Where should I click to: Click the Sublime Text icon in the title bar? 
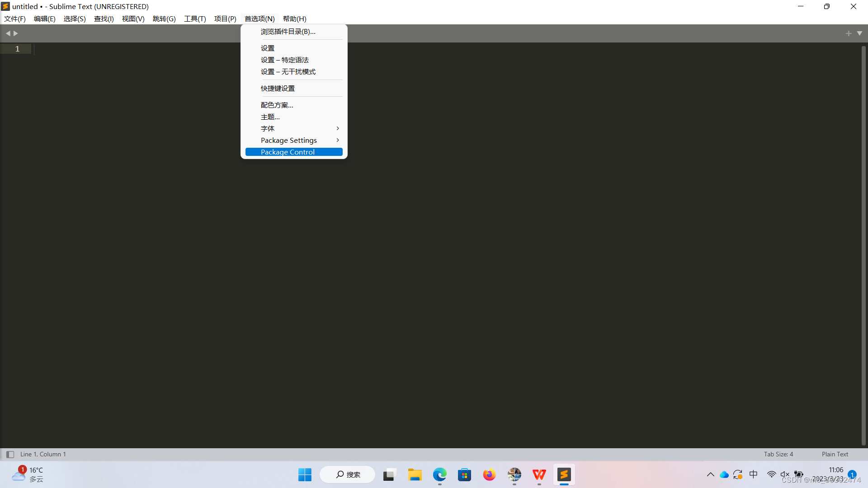(x=5, y=6)
